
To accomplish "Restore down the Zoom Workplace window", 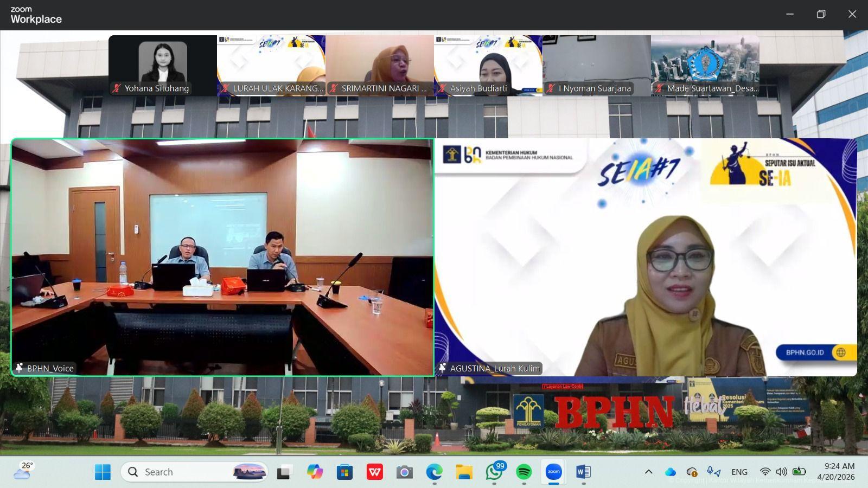I will (x=821, y=15).
